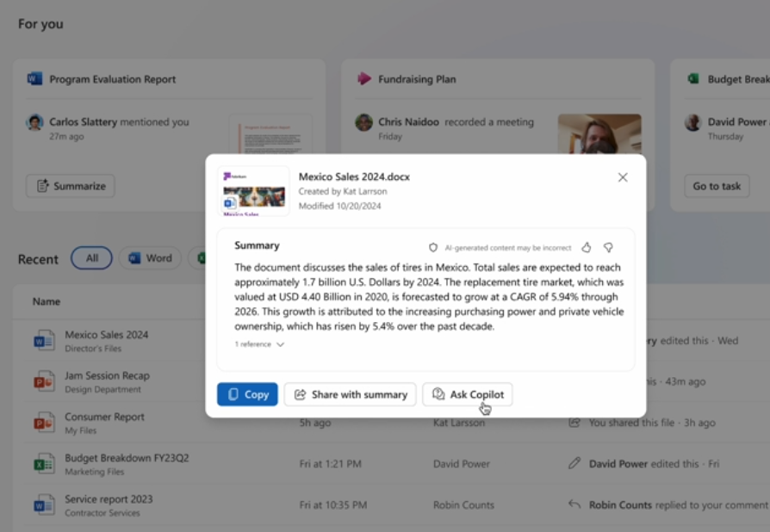Click the thumbs down feedback icon
The height and width of the screenshot is (532, 770).
608,247
